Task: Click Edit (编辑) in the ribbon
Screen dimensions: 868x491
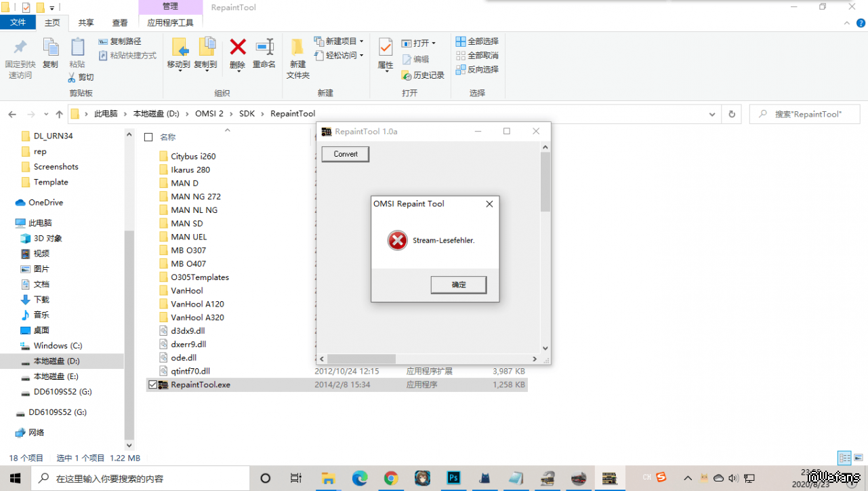Action: [x=415, y=60]
